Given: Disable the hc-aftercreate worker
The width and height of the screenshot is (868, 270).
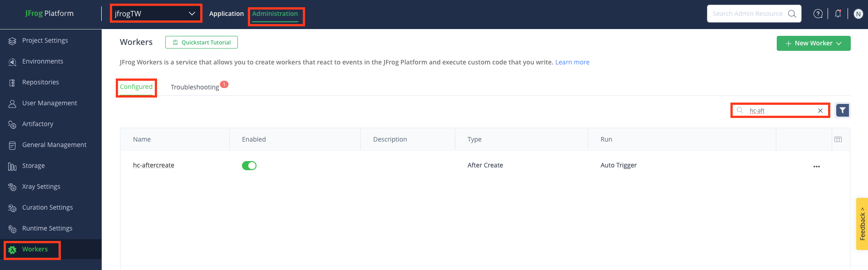Looking at the screenshot, I should [249, 165].
